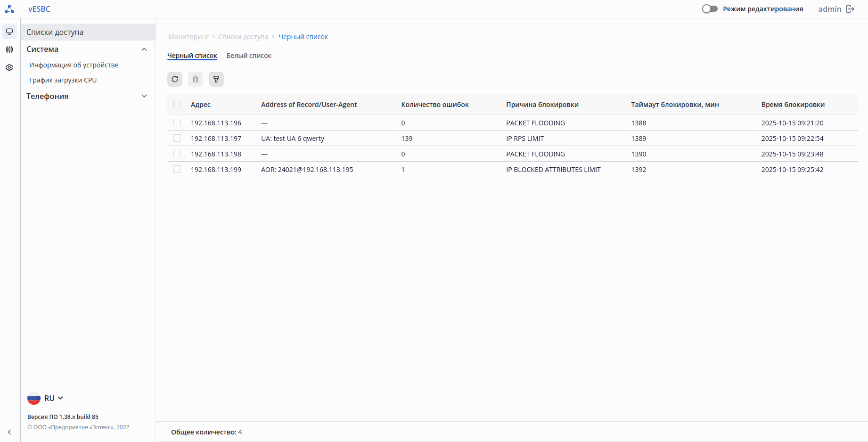Click the logout icon next to admin
Screen dimensions: 868x442
point(850,9)
